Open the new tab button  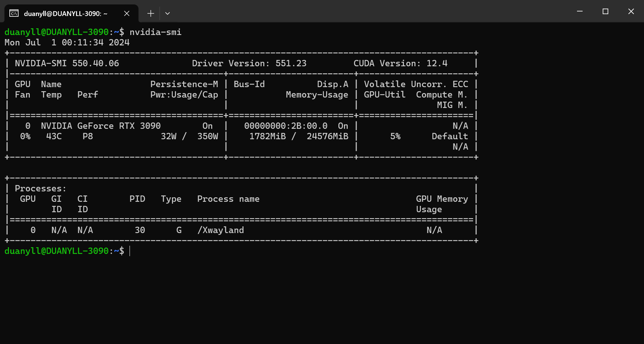(150, 13)
